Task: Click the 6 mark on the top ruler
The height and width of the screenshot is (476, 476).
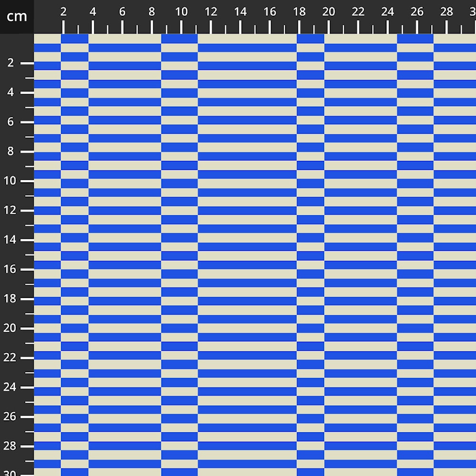Action: (122, 12)
